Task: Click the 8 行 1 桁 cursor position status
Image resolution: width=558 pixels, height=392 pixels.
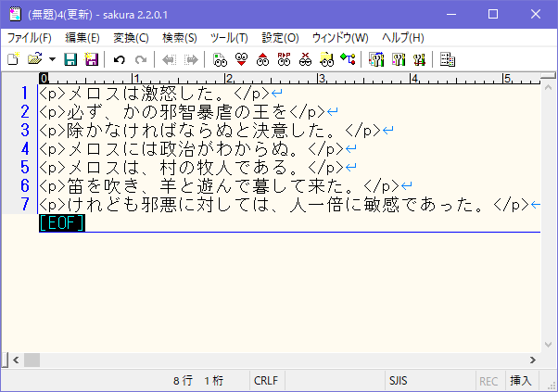Action: coord(198,381)
